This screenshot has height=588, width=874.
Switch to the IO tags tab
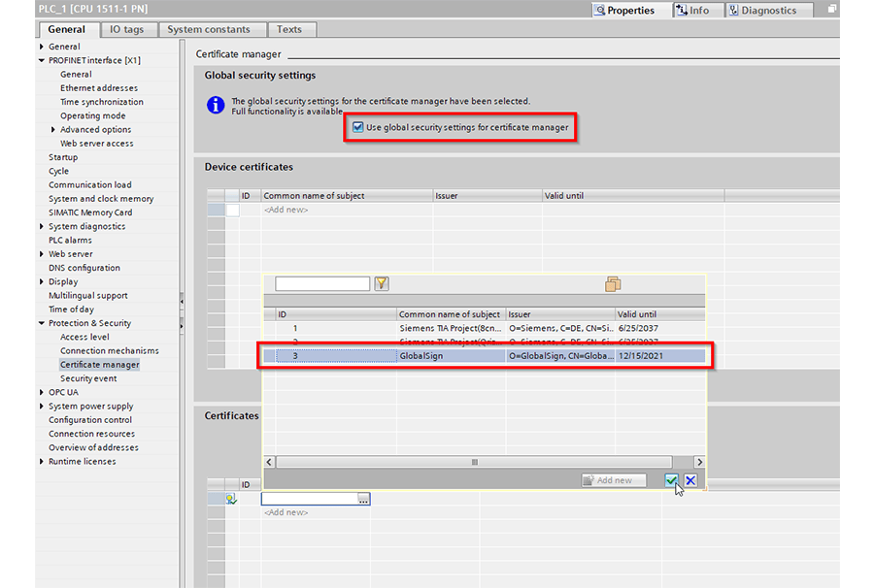[126, 29]
